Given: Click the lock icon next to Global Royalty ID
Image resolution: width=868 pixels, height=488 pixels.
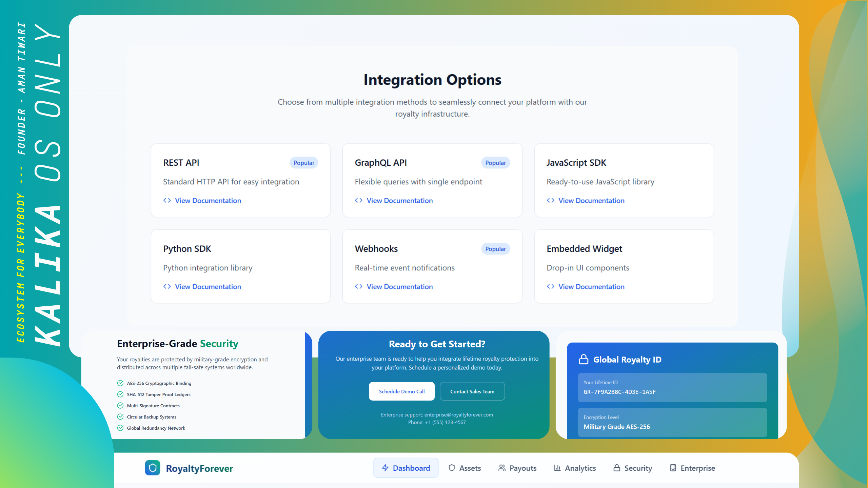Looking at the screenshot, I should (584, 359).
